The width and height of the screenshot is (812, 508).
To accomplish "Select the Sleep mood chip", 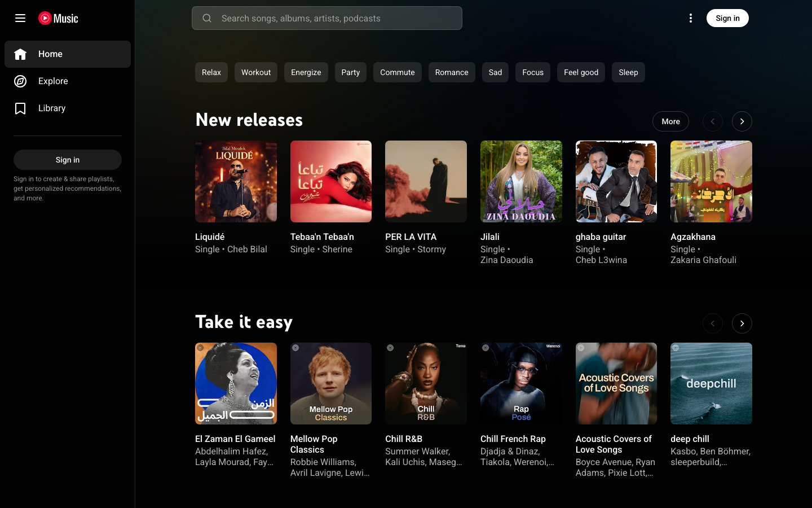I will pyautogui.click(x=628, y=72).
